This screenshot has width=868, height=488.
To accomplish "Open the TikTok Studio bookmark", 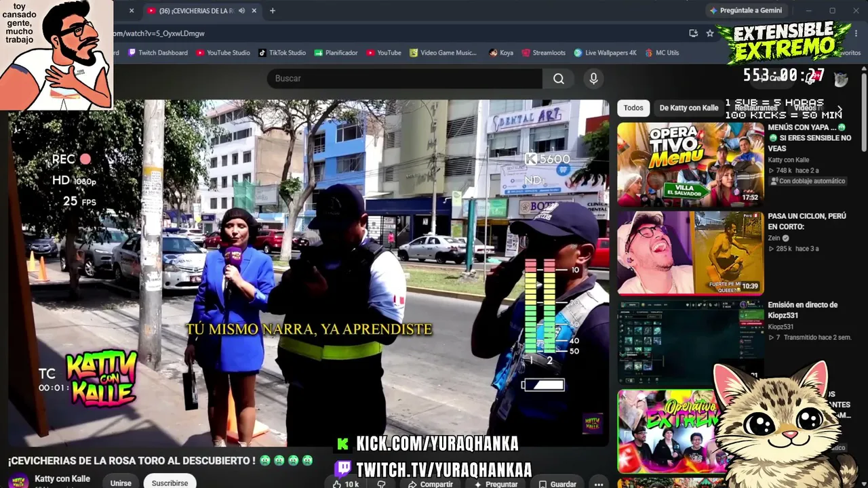I will coord(282,53).
